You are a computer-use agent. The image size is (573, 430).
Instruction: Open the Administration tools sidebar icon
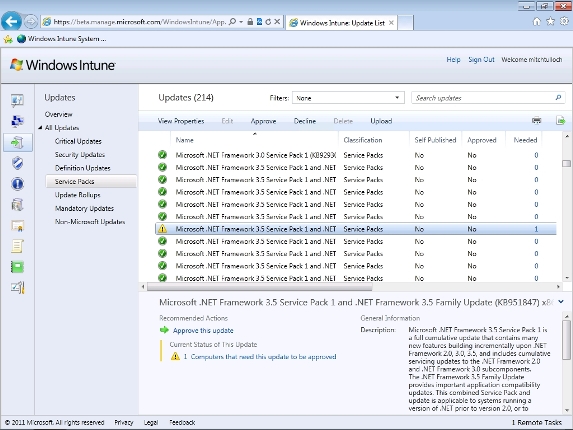(x=17, y=288)
